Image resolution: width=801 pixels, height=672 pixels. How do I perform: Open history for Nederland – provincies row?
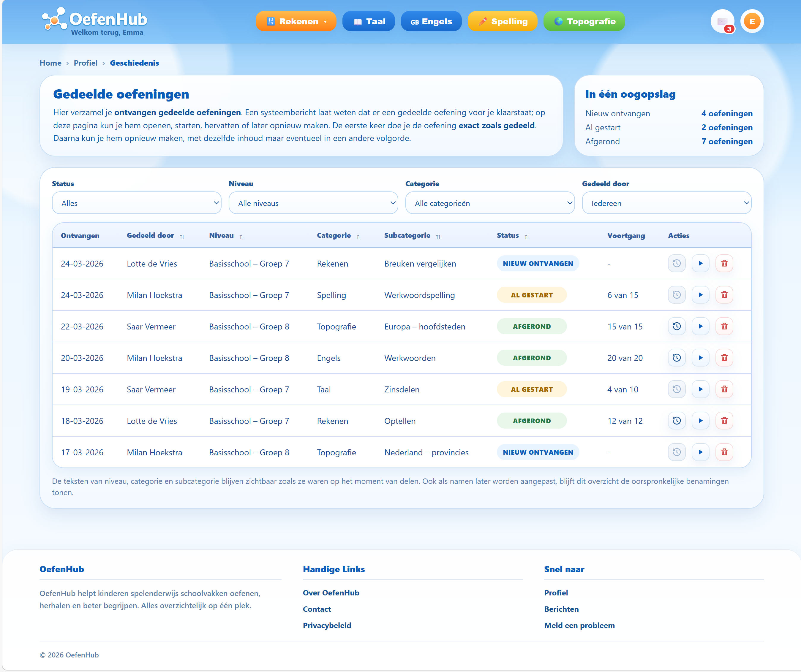(677, 452)
